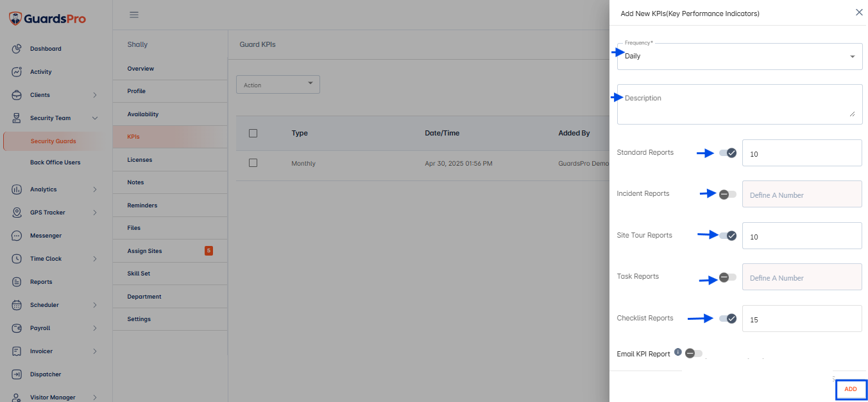Switch to the Licenses tab
Viewport: 868px width, 402px height.
click(140, 160)
